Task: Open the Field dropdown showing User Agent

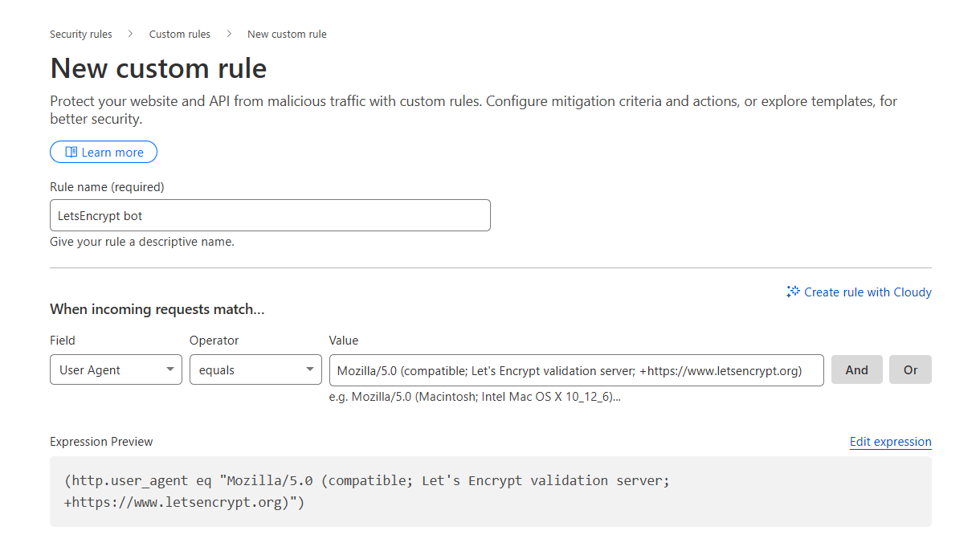Action: (x=116, y=369)
